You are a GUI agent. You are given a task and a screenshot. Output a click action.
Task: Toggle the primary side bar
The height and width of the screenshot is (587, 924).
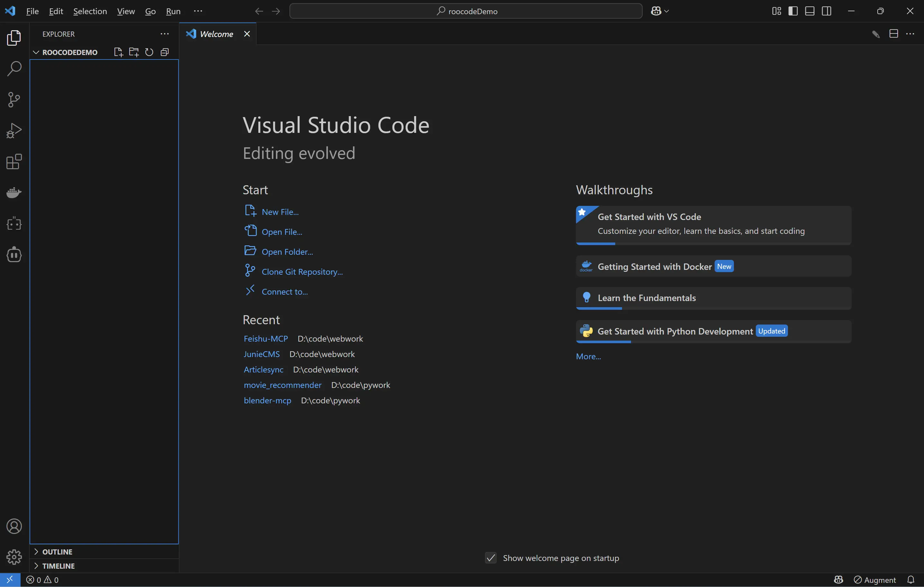point(793,11)
